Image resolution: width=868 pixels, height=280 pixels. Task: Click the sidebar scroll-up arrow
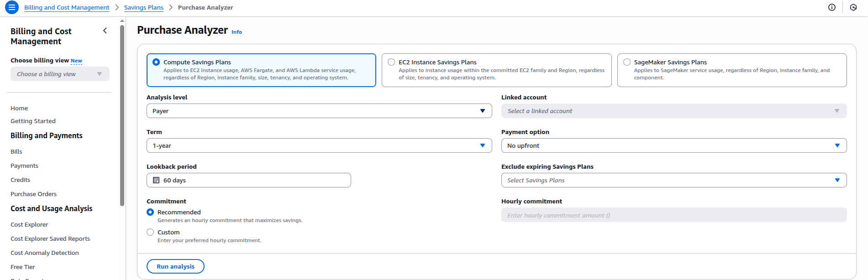(x=122, y=21)
